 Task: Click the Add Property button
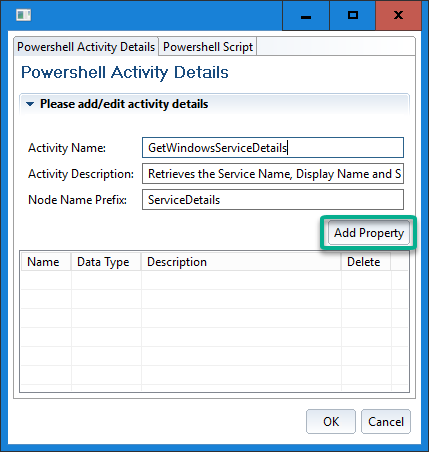(369, 233)
